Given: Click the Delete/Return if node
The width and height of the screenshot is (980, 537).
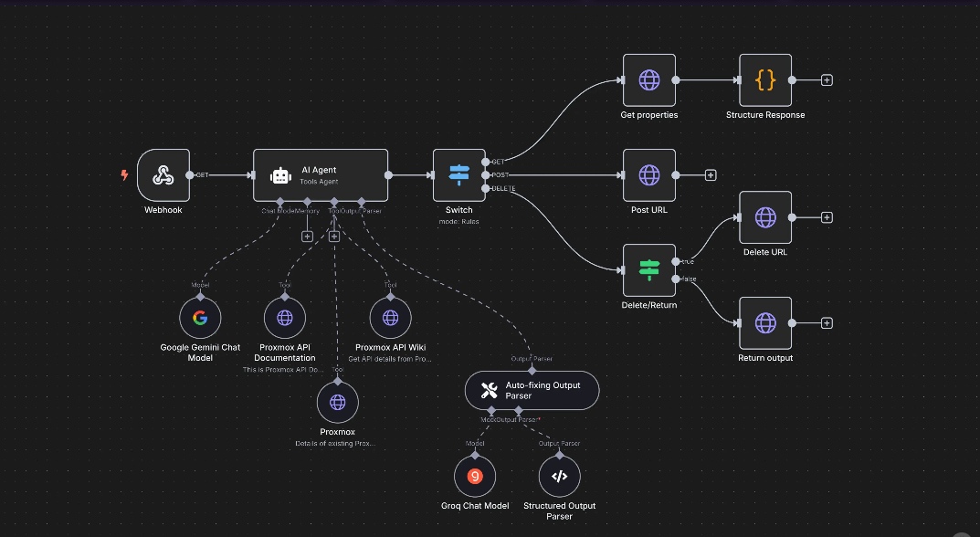Looking at the screenshot, I should 648,270.
